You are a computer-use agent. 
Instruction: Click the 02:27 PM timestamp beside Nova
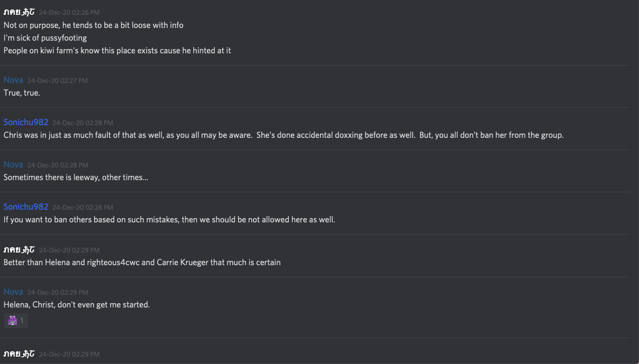point(58,81)
